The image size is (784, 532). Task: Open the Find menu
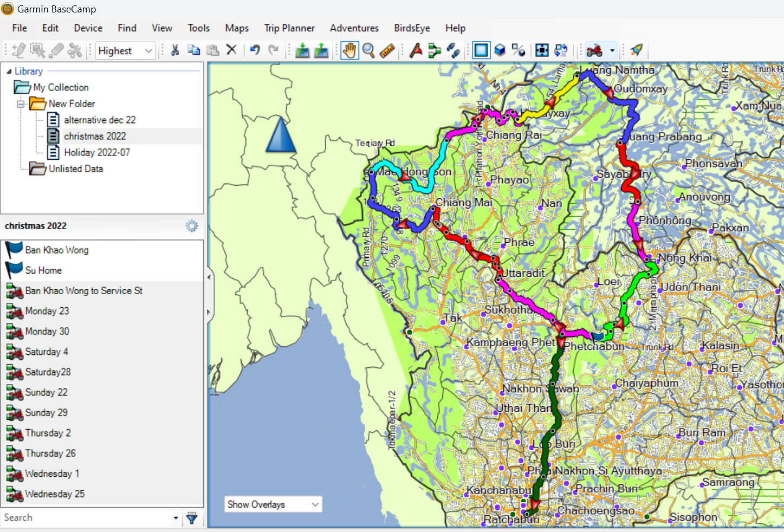[x=127, y=28]
